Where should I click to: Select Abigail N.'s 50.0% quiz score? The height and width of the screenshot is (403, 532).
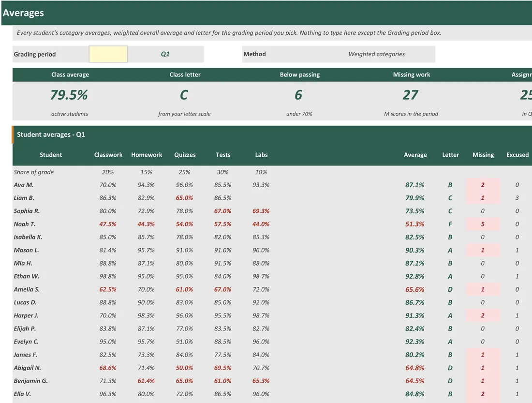(184, 368)
